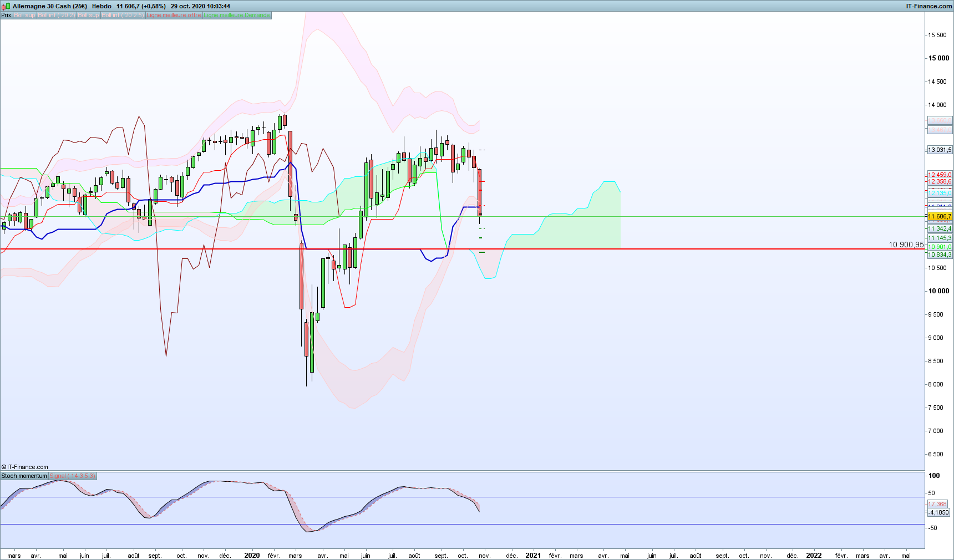The height and width of the screenshot is (560, 954).
Task: Select the -4,1050 stochastic value tag
Action: (x=938, y=512)
